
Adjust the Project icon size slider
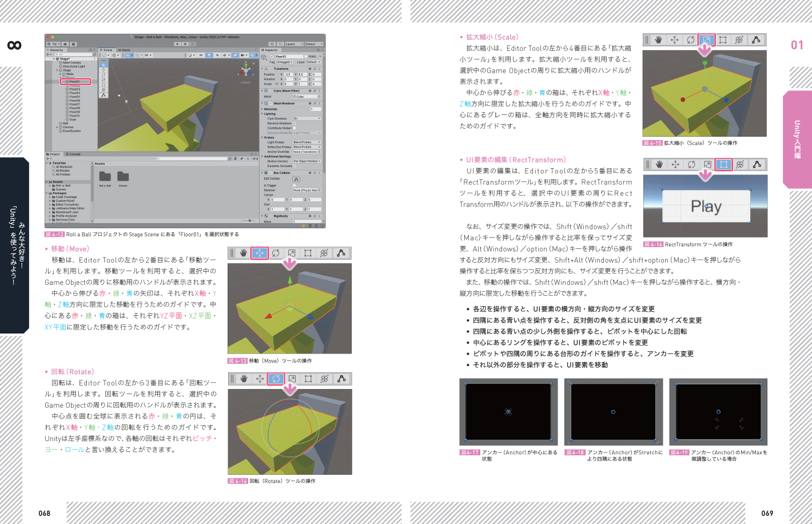pyautogui.click(x=249, y=220)
